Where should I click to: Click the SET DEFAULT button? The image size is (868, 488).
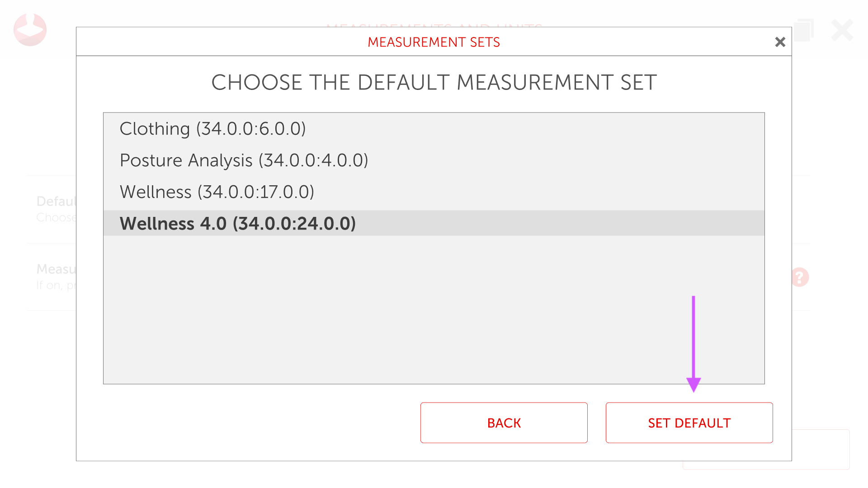689,423
